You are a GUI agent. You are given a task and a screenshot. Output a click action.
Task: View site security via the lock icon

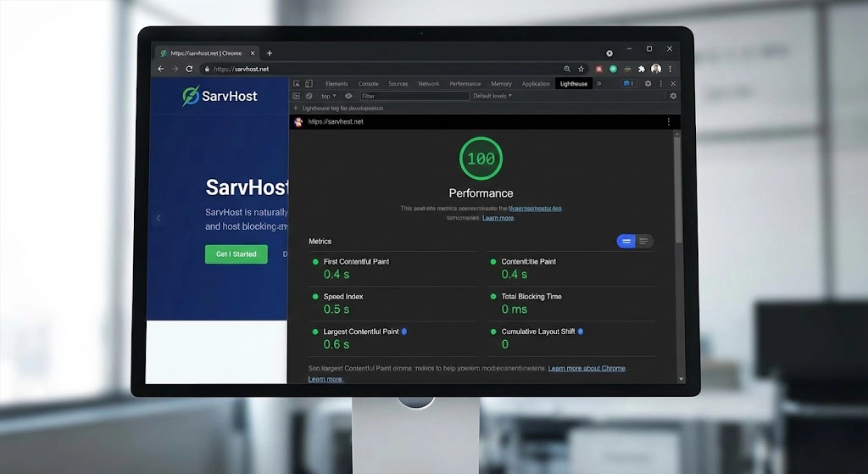[x=207, y=70]
